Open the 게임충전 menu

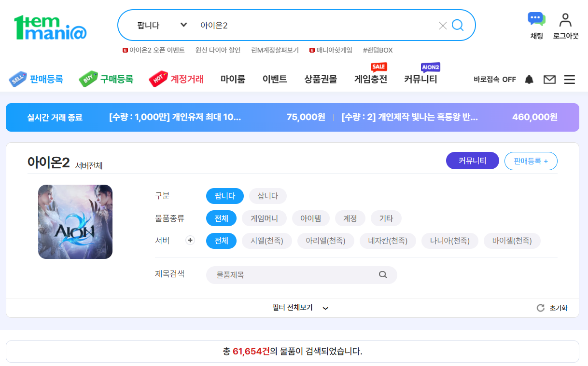371,80
